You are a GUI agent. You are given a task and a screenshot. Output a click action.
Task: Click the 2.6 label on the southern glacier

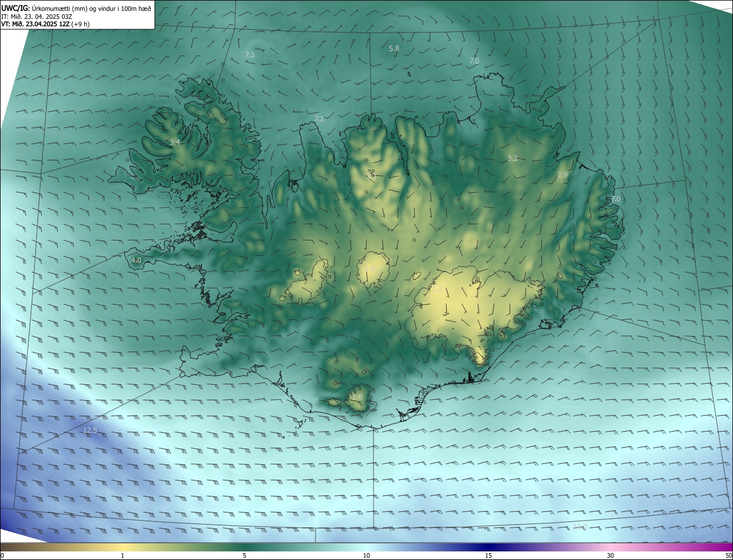pyautogui.click(x=357, y=397)
